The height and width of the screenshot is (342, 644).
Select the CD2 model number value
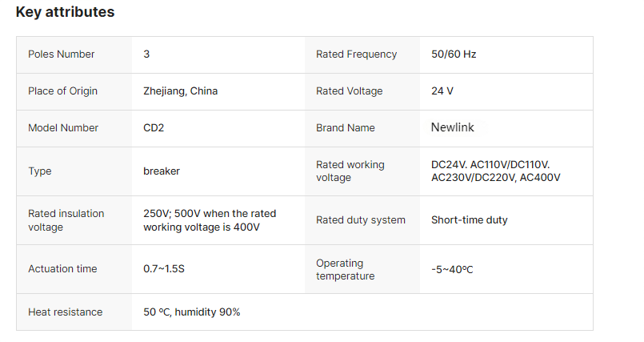154,128
